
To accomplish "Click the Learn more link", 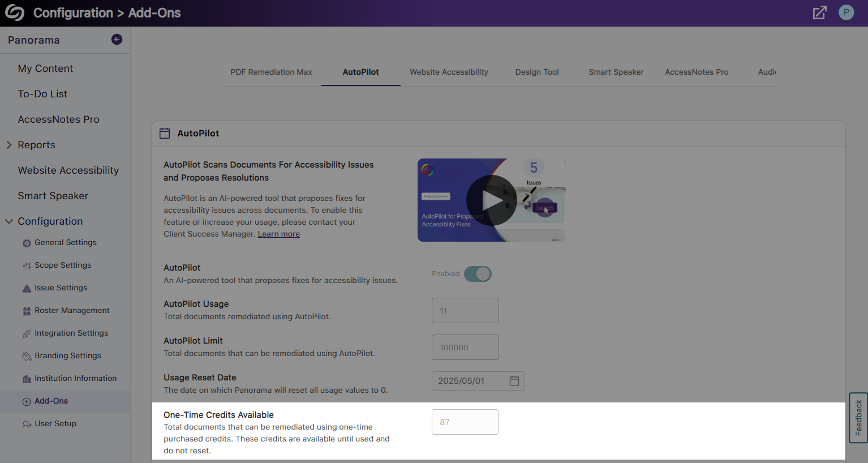I will pos(278,233).
